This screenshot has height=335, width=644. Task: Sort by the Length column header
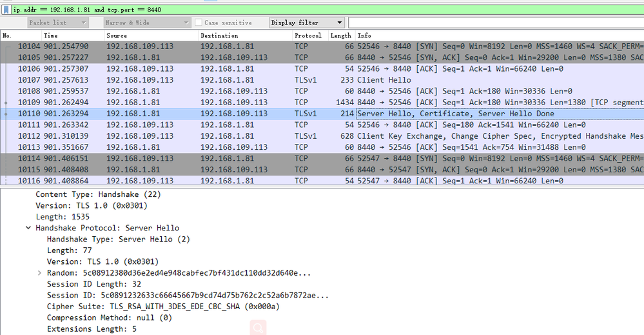click(x=341, y=36)
